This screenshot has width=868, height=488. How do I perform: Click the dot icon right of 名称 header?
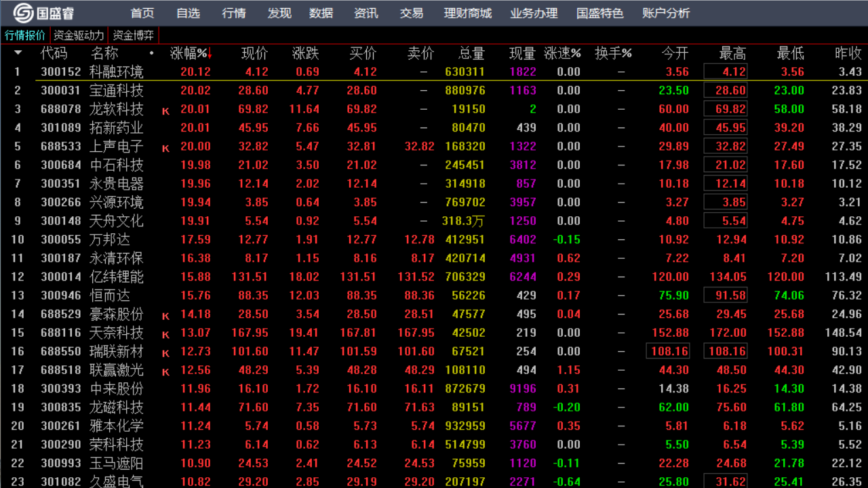[151, 54]
